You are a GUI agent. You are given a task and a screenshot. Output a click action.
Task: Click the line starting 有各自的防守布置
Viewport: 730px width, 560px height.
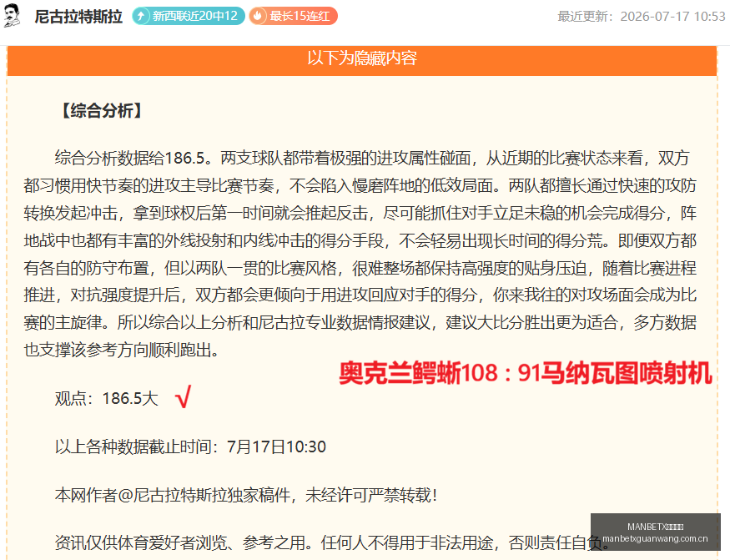(x=360, y=268)
